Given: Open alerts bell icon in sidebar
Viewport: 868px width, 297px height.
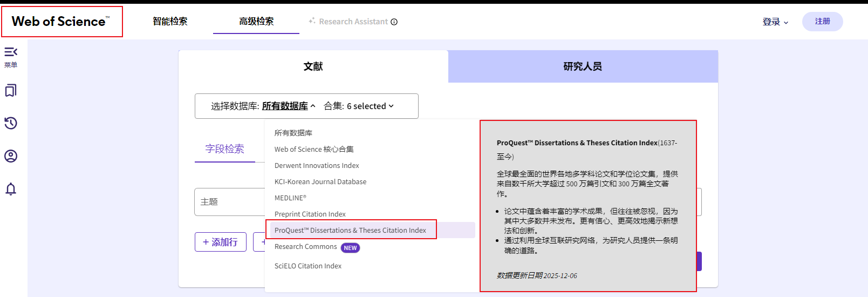Looking at the screenshot, I should coord(11,189).
